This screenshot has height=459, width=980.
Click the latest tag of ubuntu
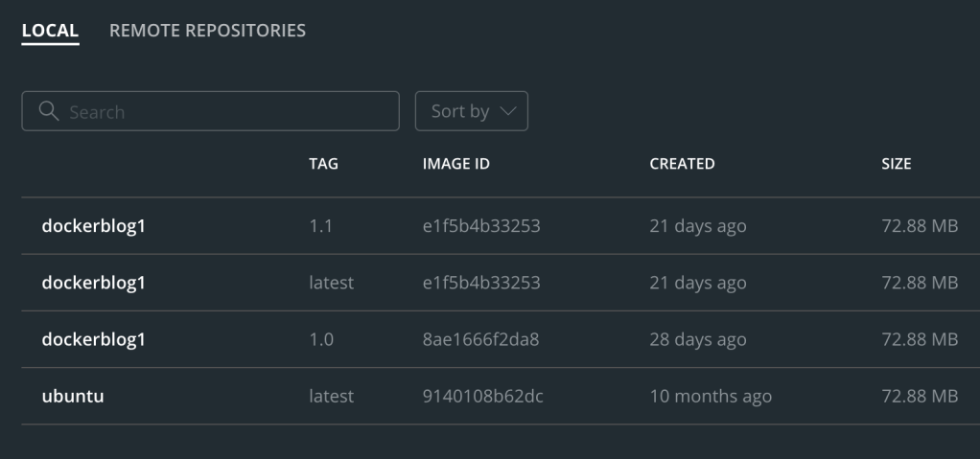331,396
